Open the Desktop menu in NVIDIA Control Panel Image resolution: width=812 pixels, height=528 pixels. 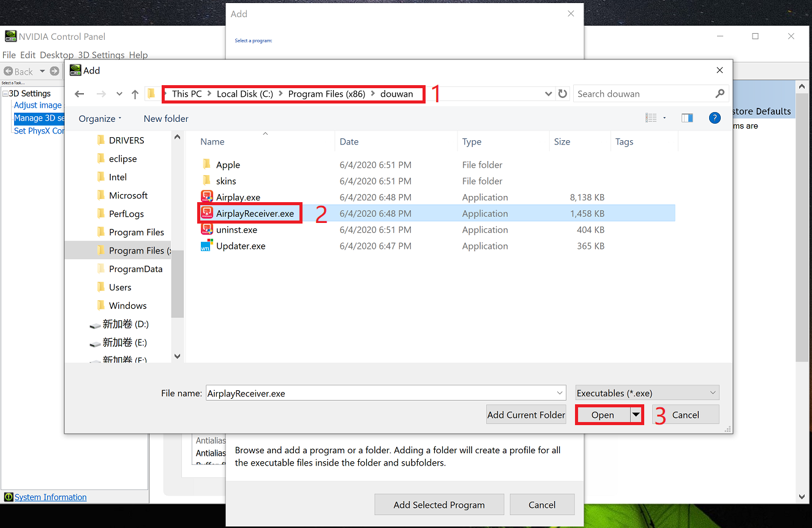(57, 55)
